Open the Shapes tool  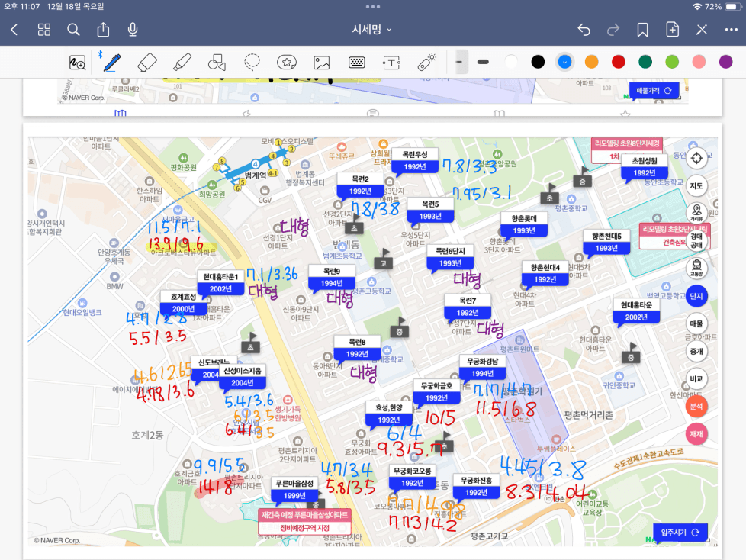pyautogui.click(x=217, y=63)
